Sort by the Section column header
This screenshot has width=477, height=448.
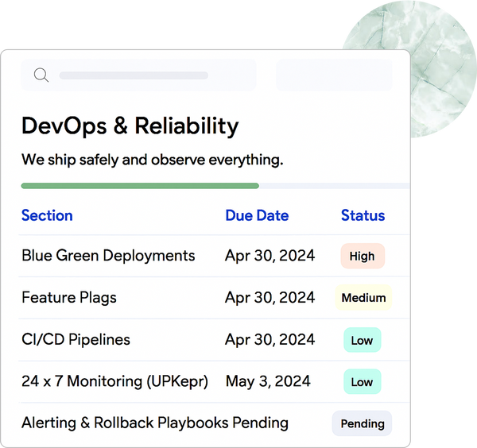[47, 215]
